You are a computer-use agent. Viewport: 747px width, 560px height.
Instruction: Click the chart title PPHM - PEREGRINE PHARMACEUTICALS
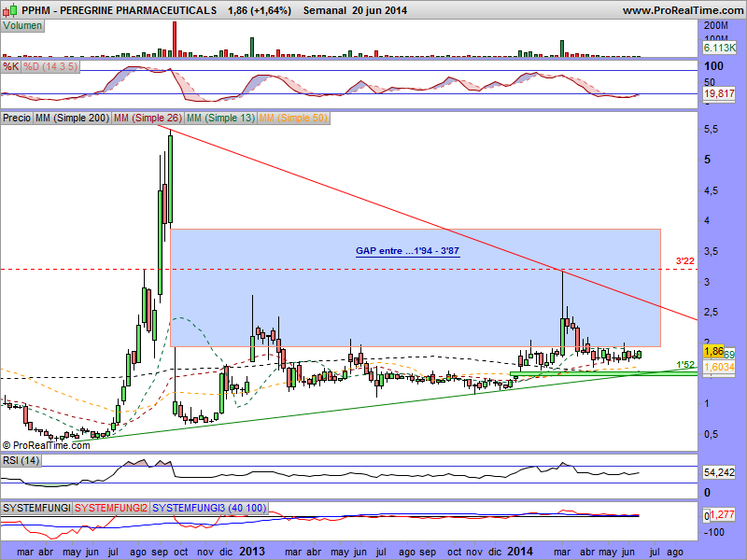pos(120,10)
